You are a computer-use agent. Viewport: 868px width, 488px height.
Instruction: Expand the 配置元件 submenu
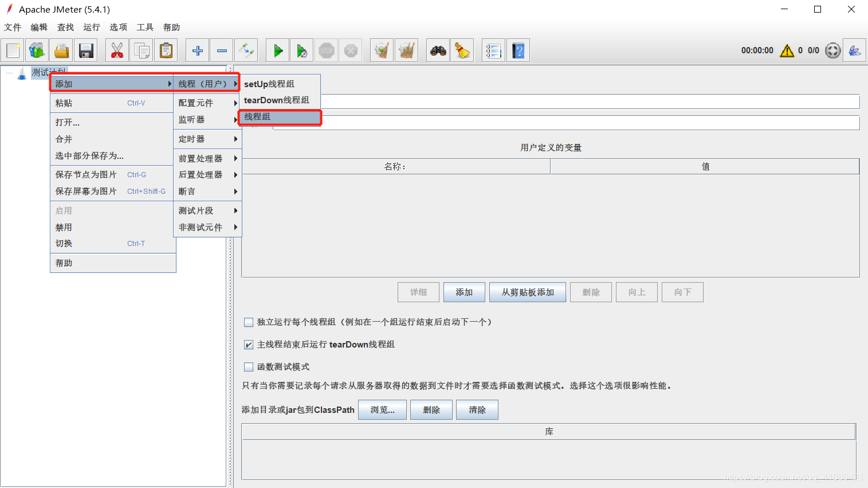coord(207,103)
